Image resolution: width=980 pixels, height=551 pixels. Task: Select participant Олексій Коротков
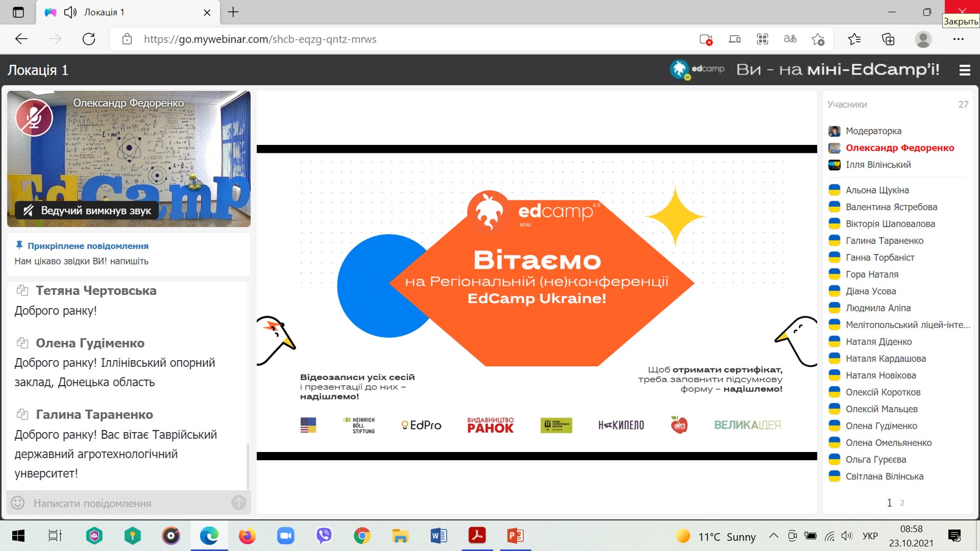tap(883, 392)
